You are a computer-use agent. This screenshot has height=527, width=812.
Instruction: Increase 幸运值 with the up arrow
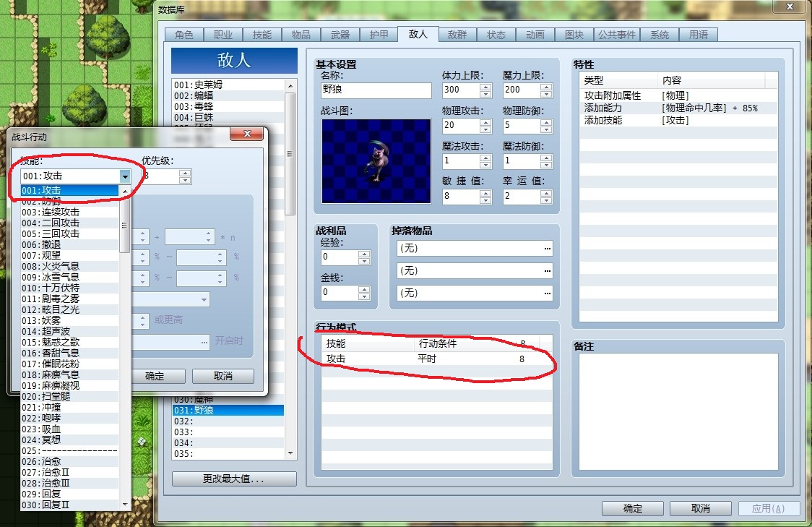coord(546,193)
